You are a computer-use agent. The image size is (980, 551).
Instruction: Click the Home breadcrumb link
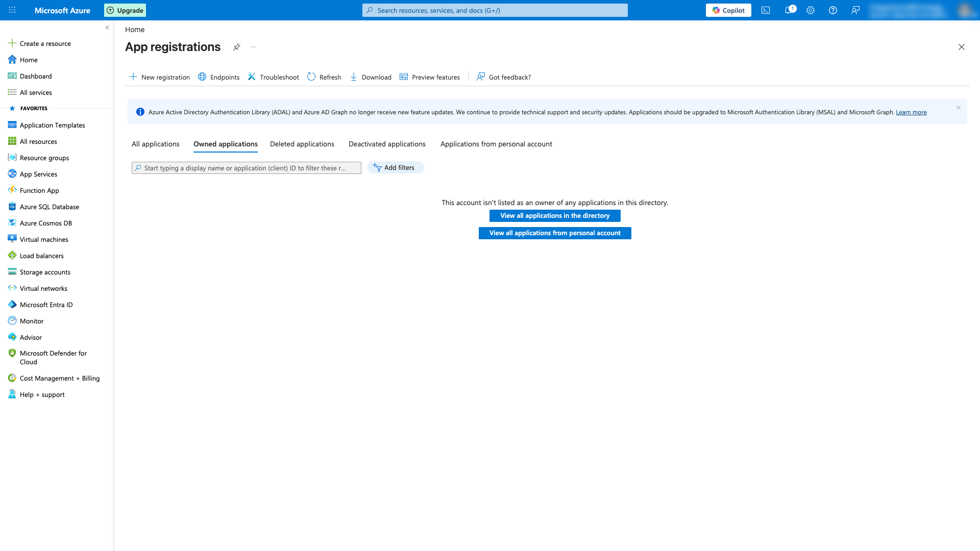[x=135, y=30]
